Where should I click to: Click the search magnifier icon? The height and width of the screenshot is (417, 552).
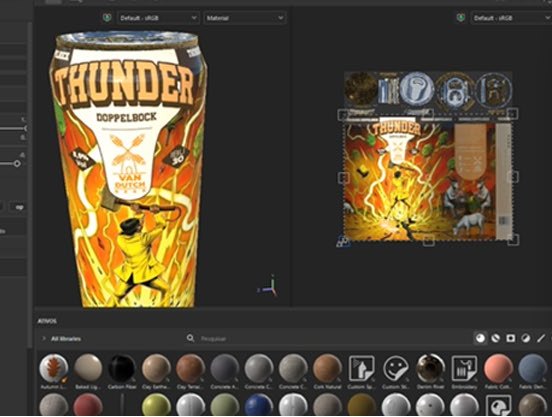[x=190, y=338]
